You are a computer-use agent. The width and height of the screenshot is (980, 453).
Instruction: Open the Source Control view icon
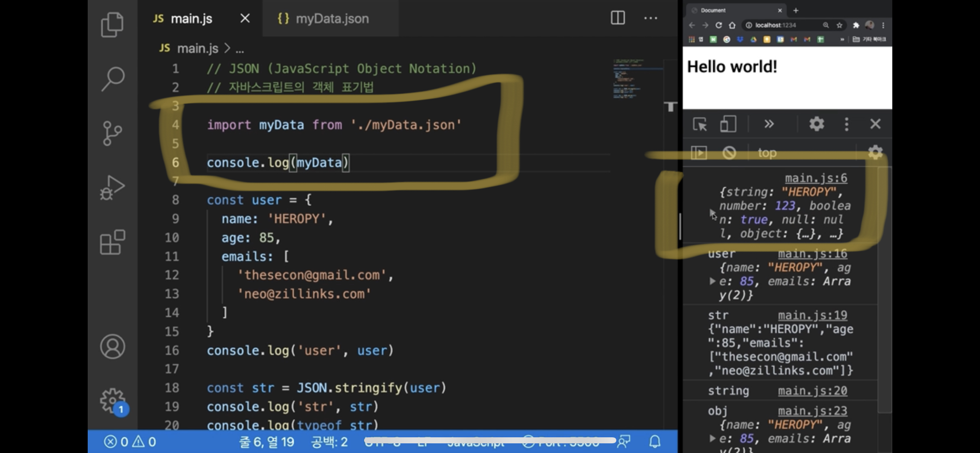pyautogui.click(x=112, y=133)
